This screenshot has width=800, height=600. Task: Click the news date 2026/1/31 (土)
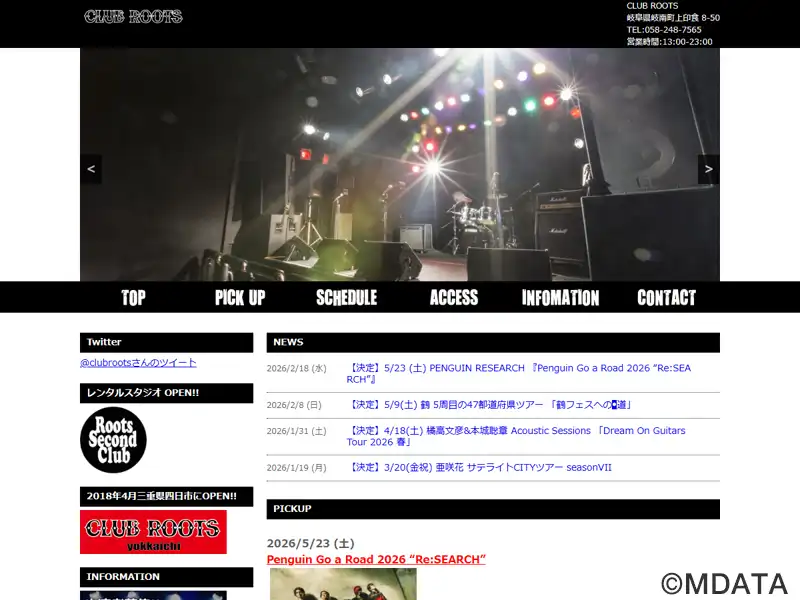(x=296, y=431)
